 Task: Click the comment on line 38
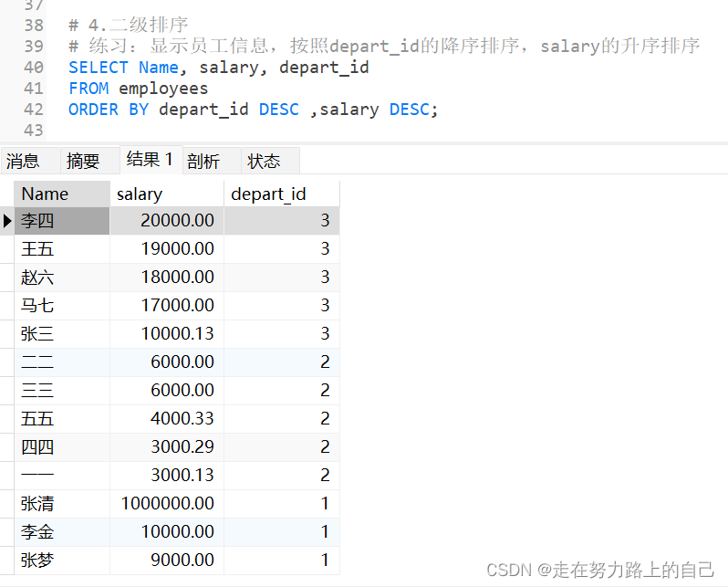click(x=128, y=26)
